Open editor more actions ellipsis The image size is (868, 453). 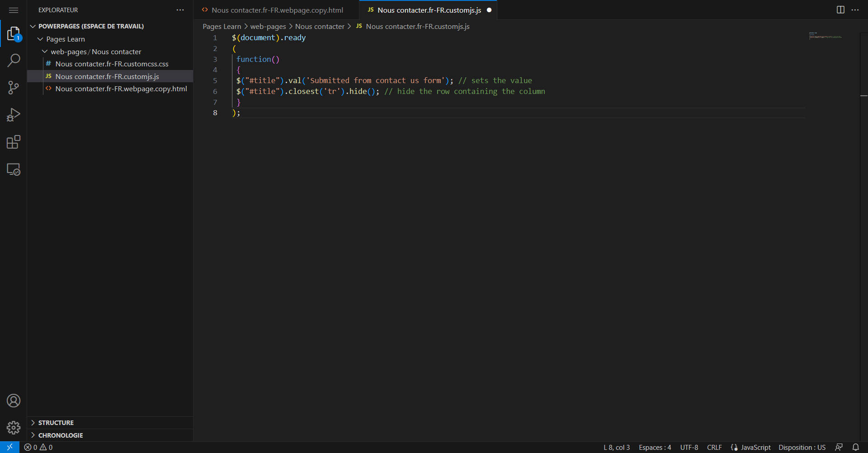[855, 10]
